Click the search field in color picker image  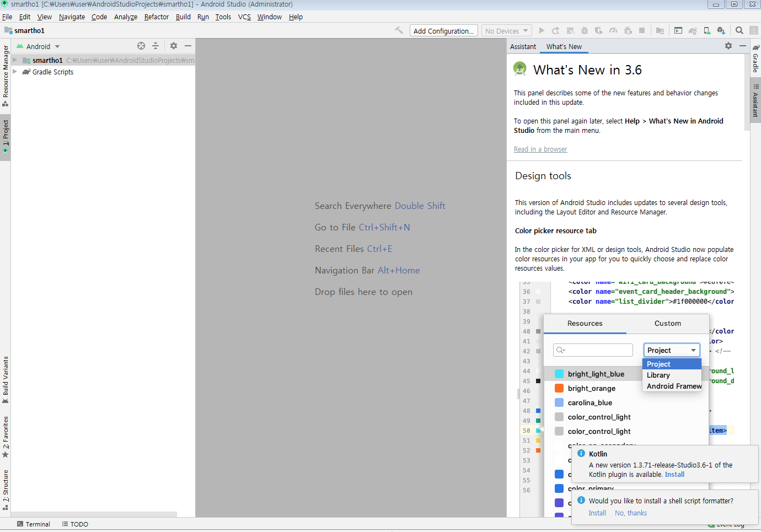[x=593, y=350]
